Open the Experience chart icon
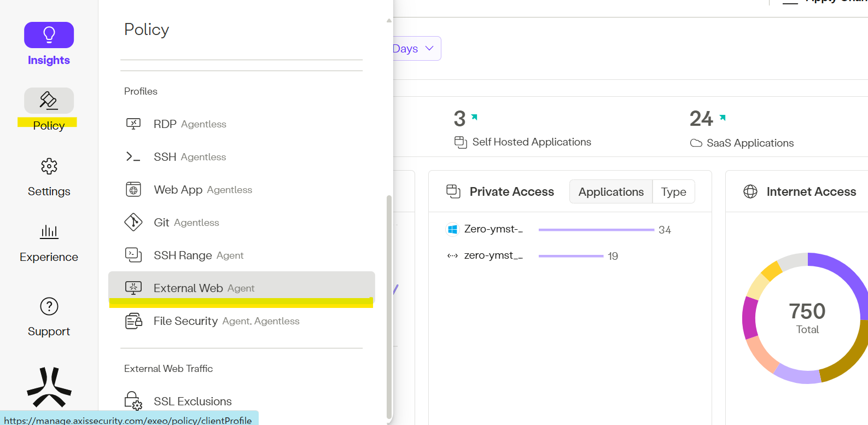Viewport: 868px width, 425px height. click(49, 232)
